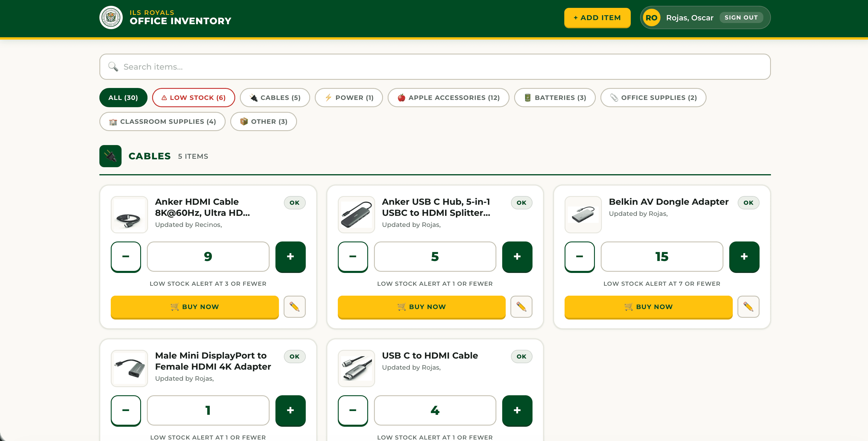The height and width of the screenshot is (441, 868).
Task: Click the Add Item button
Action: [597, 17]
